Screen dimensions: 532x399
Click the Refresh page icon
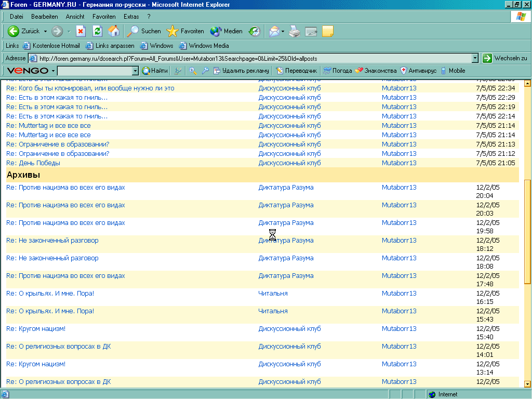pyautogui.click(x=97, y=31)
